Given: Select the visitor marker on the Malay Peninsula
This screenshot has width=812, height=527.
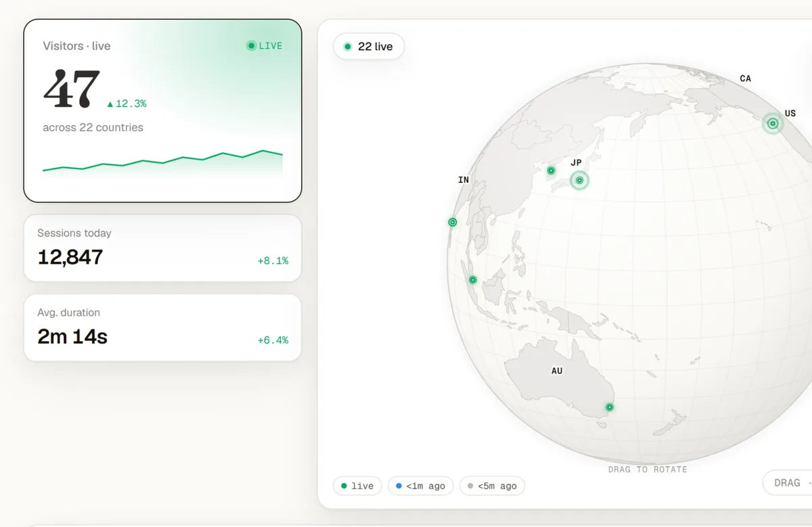Looking at the screenshot, I should 473,279.
